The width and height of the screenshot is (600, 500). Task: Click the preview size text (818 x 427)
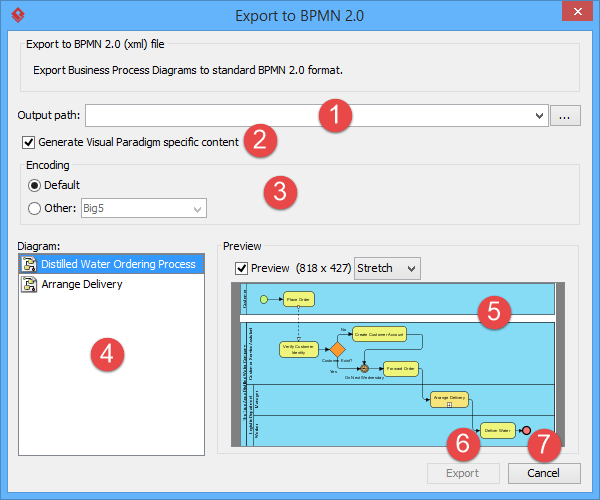(323, 268)
